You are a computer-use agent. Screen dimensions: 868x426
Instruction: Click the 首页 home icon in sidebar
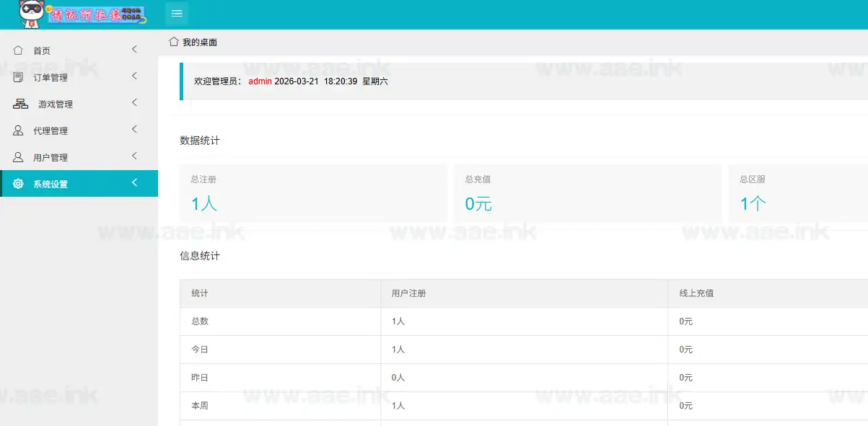pyautogui.click(x=17, y=50)
